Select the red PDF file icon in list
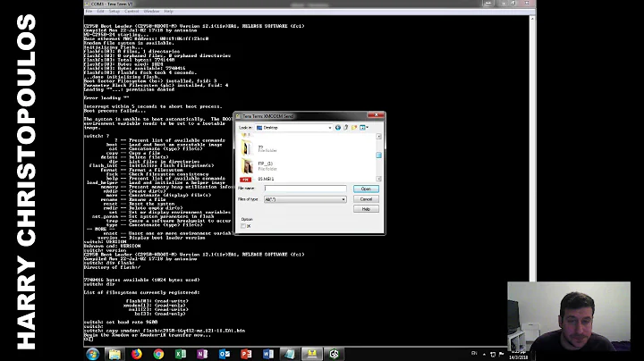This screenshot has height=361, width=644. click(246, 180)
